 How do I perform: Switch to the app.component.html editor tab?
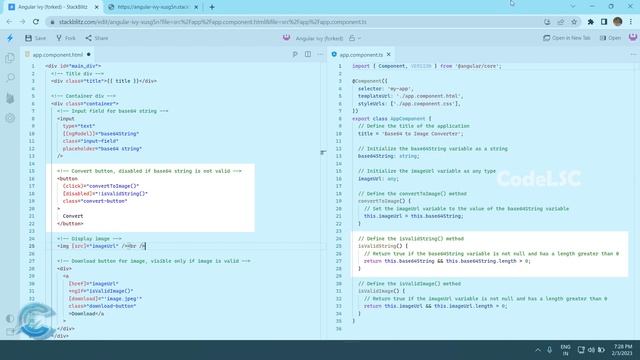point(58,55)
